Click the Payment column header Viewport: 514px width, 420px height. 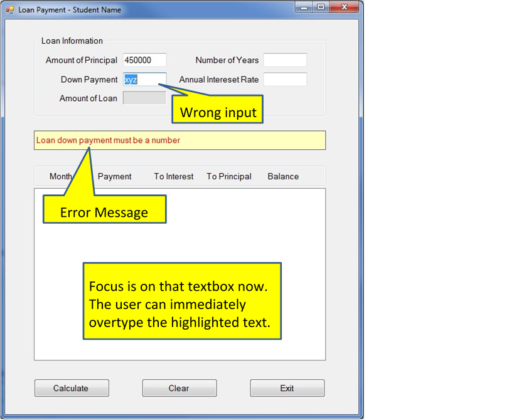114,176
